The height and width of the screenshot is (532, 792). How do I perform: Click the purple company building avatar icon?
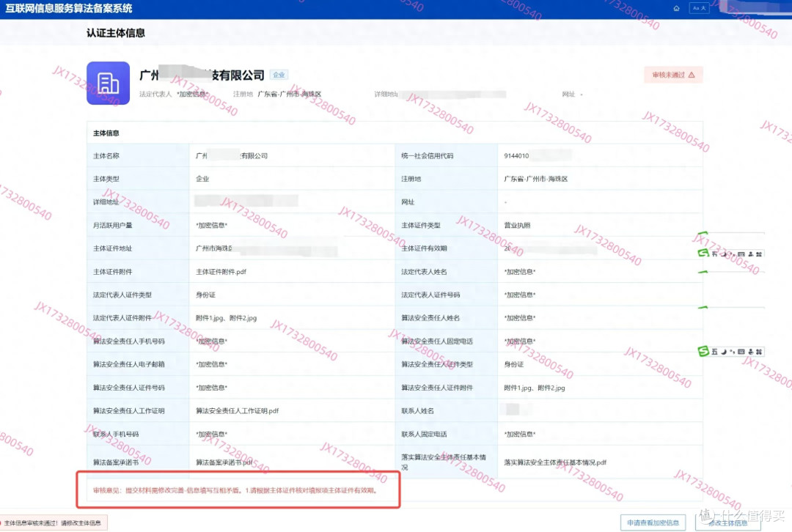tap(108, 84)
